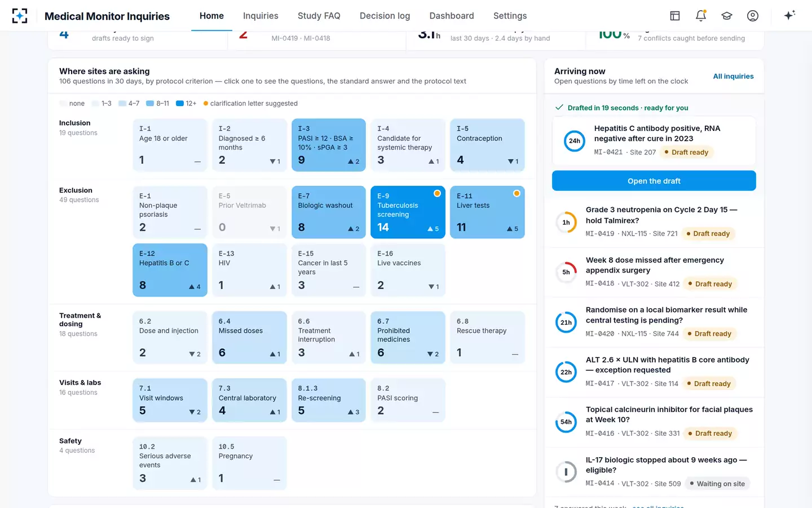
Task: Click the 8–11 legend color swatch
Action: tap(150, 103)
